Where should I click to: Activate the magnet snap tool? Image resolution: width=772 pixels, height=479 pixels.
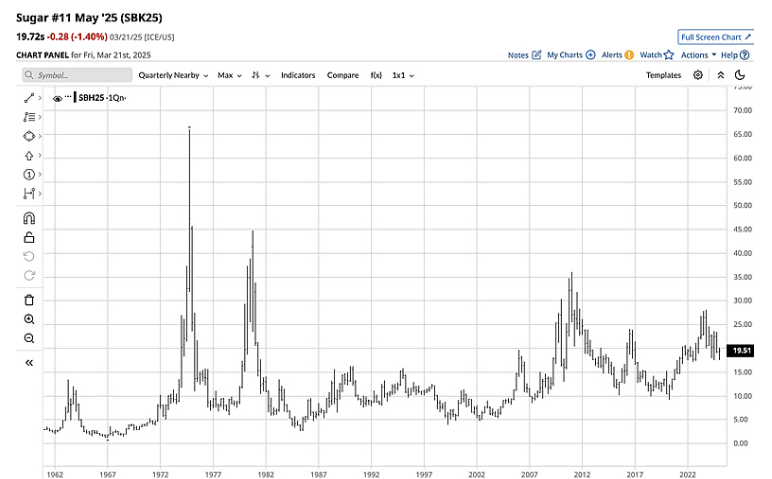(28, 218)
